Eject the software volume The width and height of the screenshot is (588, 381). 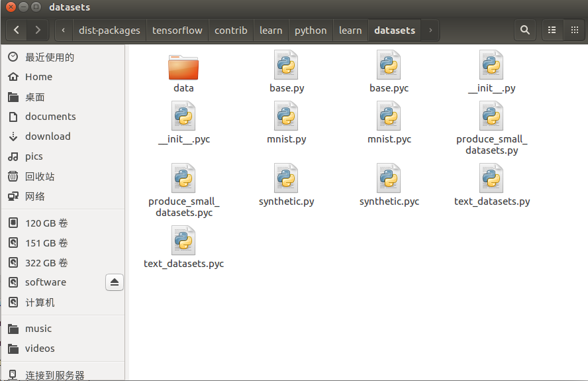click(115, 282)
